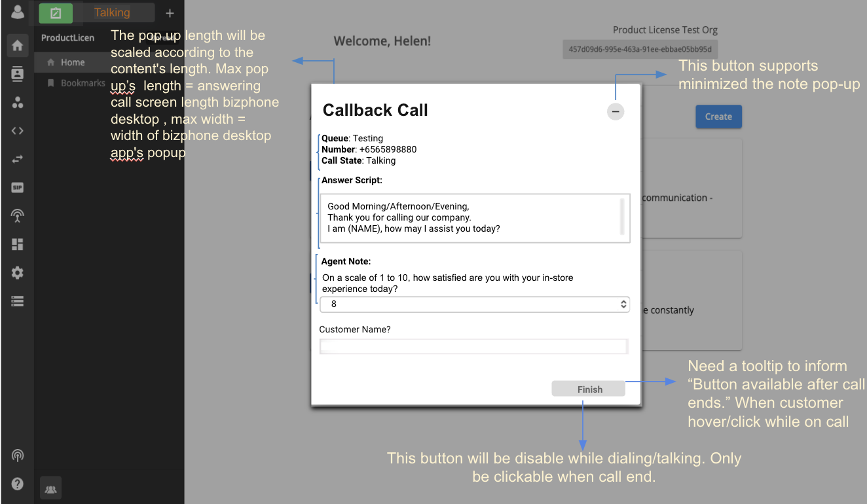Open the dashboard grid sidebar icon
Image resolution: width=867 pixels, height=504 pixels.
click(x=18, y=244)
